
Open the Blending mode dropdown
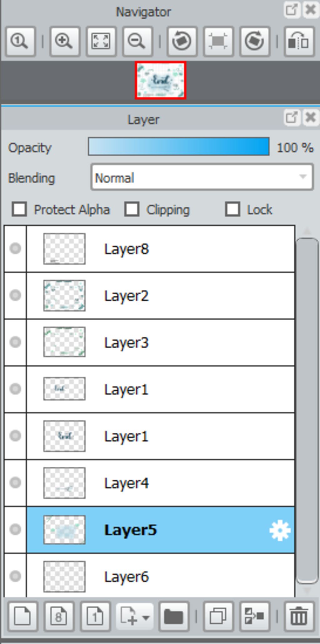202,177
